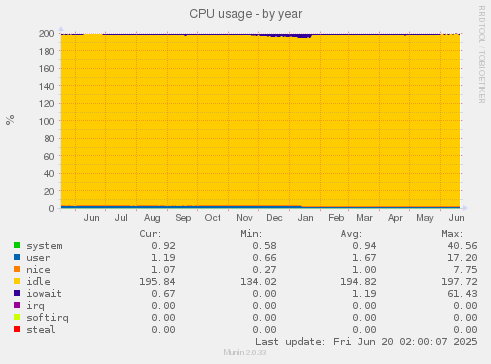Click the green system legend swatch
The width and height of the screenshot is (491, 364).
coord(17,245)
